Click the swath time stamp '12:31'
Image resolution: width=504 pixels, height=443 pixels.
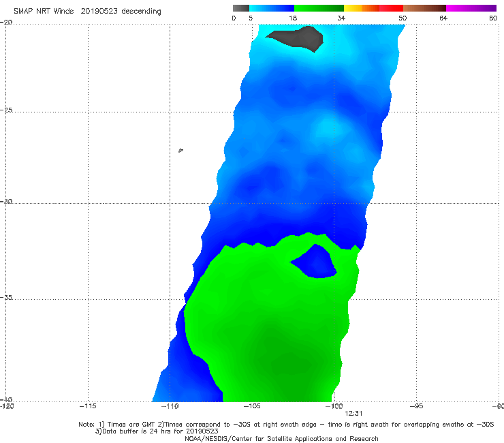pyautogui.click(x=353, y=414)
